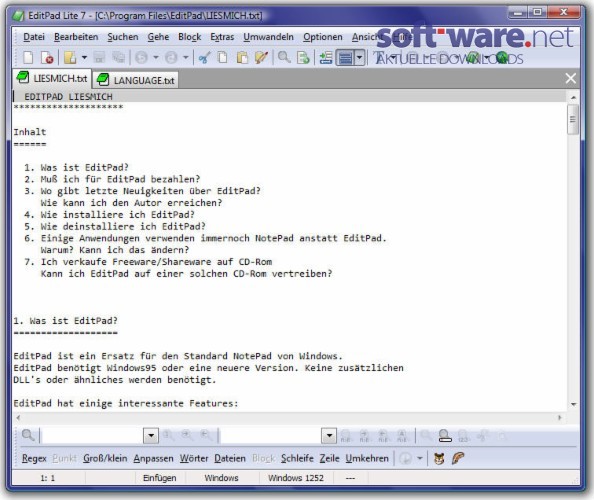Toggle the Regex search option
The width and height of the screenshot is (594, 500).
point(34,458)
